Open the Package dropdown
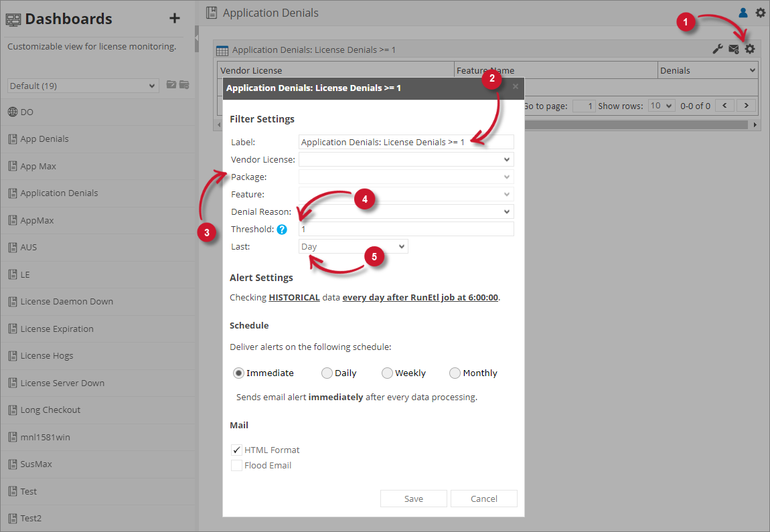The image size is (770, 532). (x=406, y=177)
